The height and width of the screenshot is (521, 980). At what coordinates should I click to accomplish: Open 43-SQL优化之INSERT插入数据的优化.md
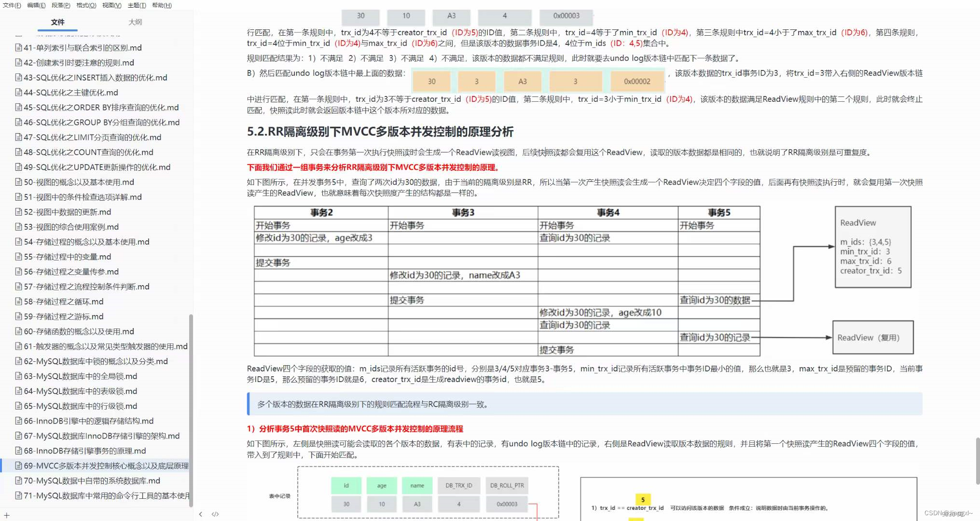pos(96,78)
